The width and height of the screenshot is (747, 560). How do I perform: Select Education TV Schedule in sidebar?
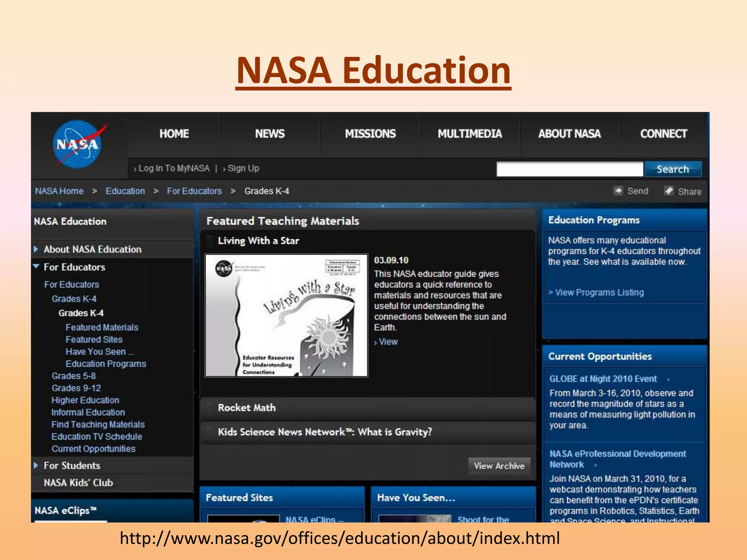pyautogui.click(x=97, y=437)
